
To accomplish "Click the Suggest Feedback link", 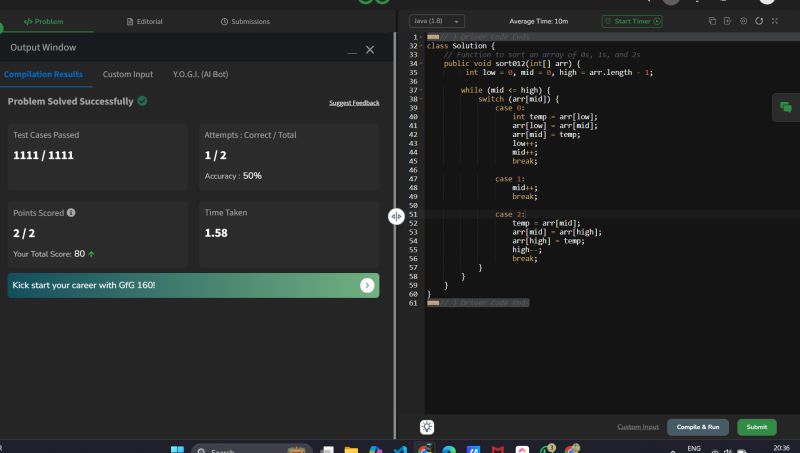I will (x=354, y=103).
